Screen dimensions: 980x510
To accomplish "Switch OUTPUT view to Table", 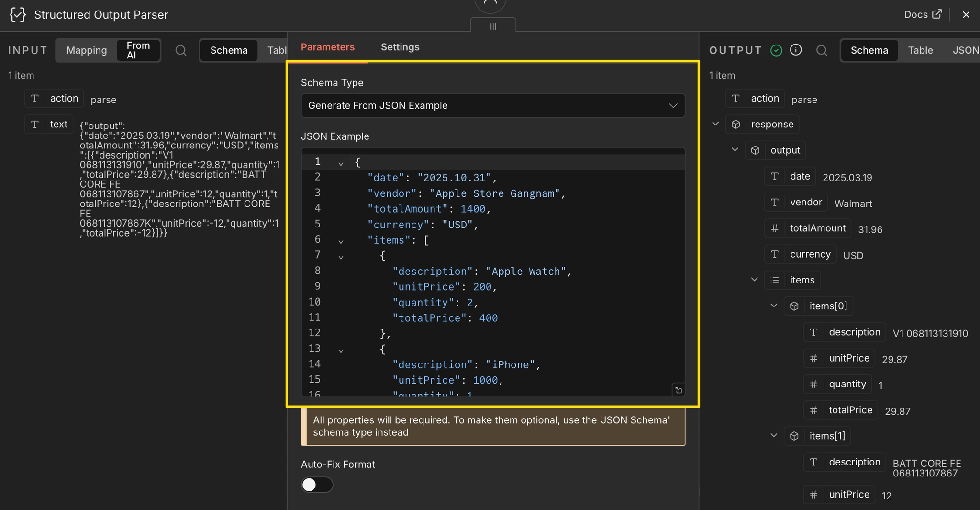I will 920,50.
